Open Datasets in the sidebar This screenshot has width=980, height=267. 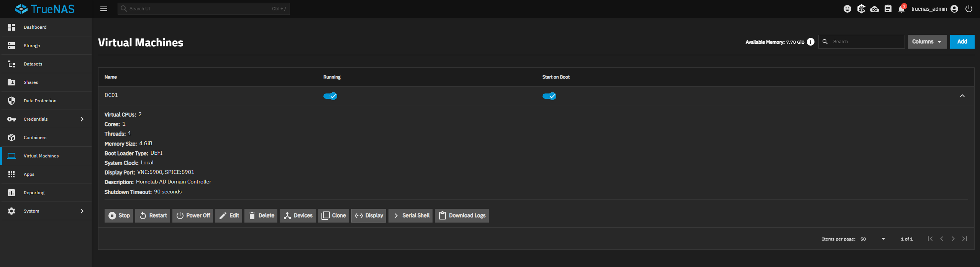(x=46, y=64)
